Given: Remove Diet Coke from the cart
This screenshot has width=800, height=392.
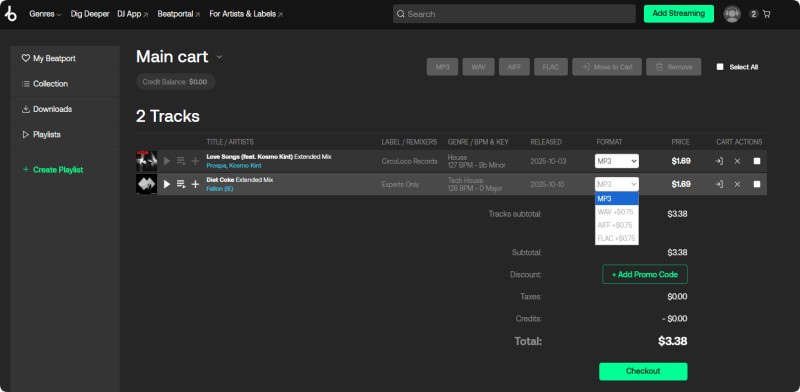Looking at the screenshot, I should coord(737,184).
